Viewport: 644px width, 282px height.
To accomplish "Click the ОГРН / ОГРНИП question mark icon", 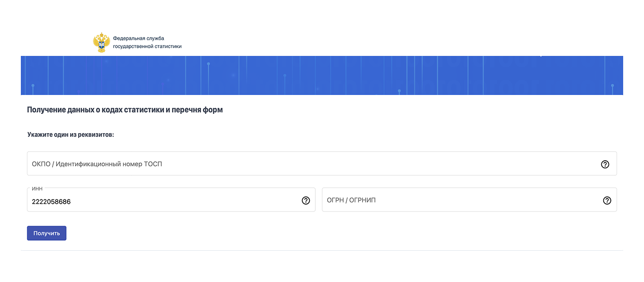I will [x=607, y=200].
